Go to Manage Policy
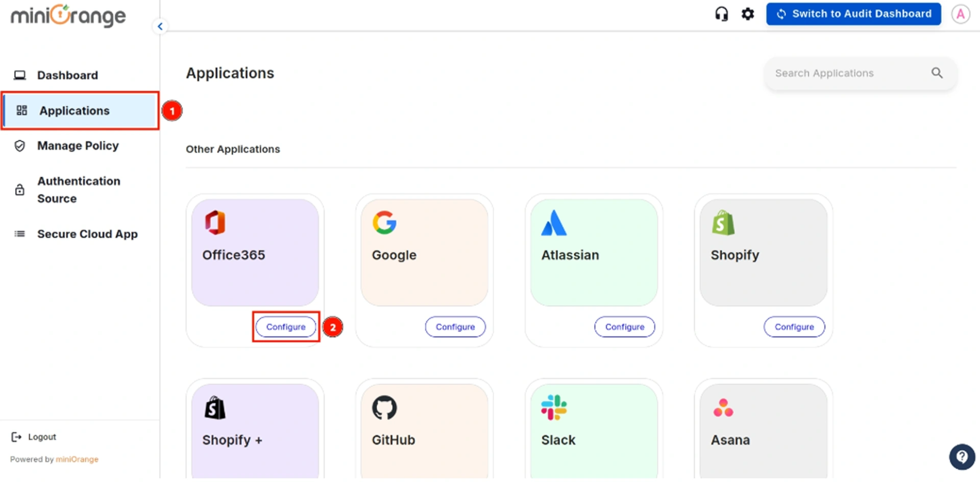This screenshot has height=486, width=980. [78, 146]
